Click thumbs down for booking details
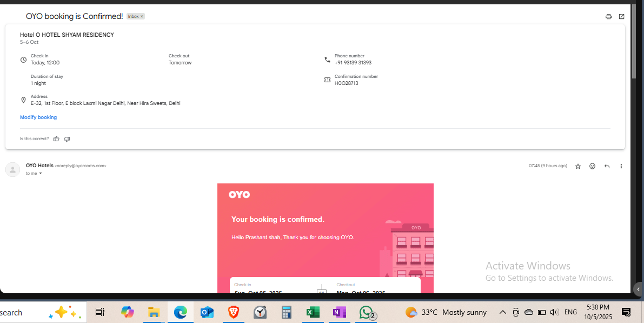644x323 pixels. (x=67, y=139)
